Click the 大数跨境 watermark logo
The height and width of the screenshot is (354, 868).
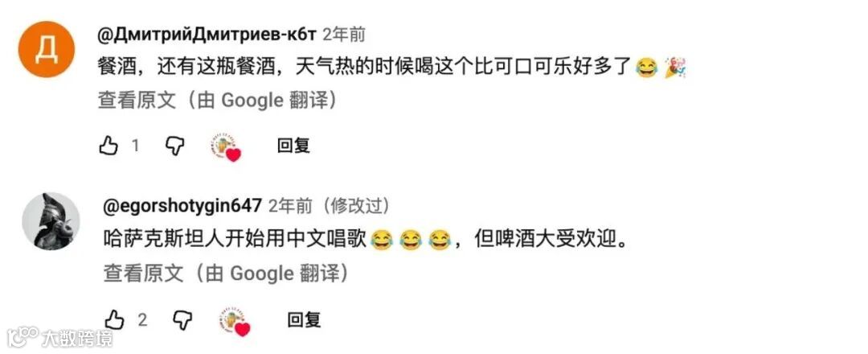59,337
